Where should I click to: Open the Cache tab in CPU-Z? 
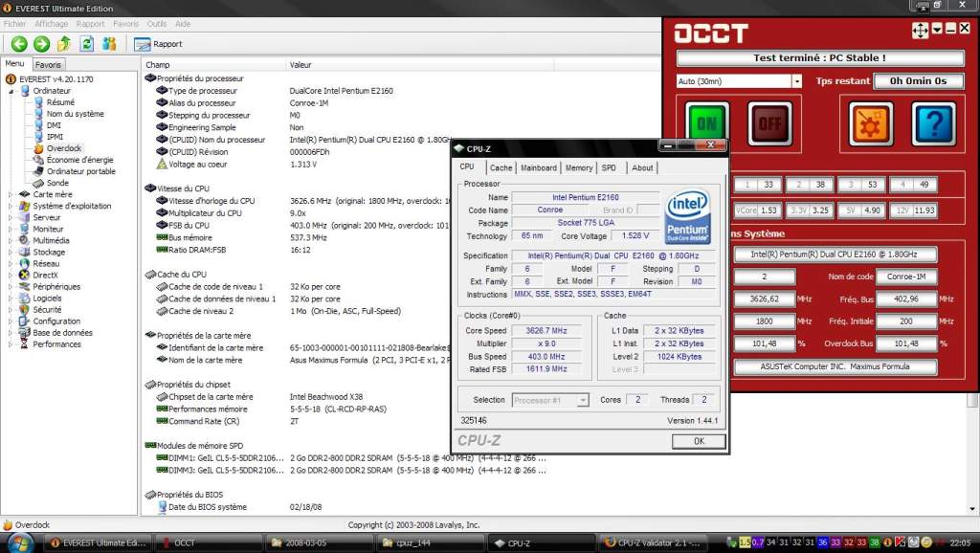click(501, 168)
